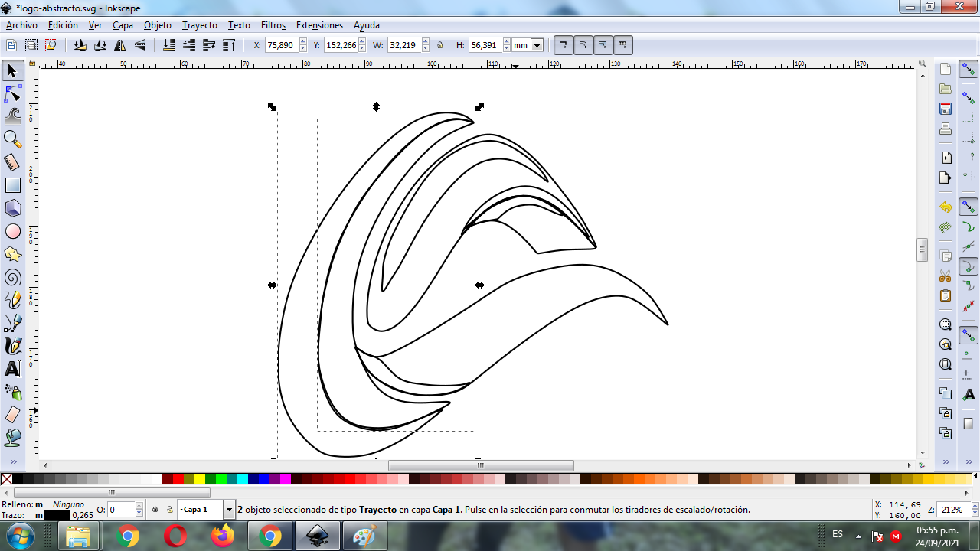The width and height of the screenshot is (980, 551).
Task: Pick the yellow swatch in palette
Action: tap(199, 480)
